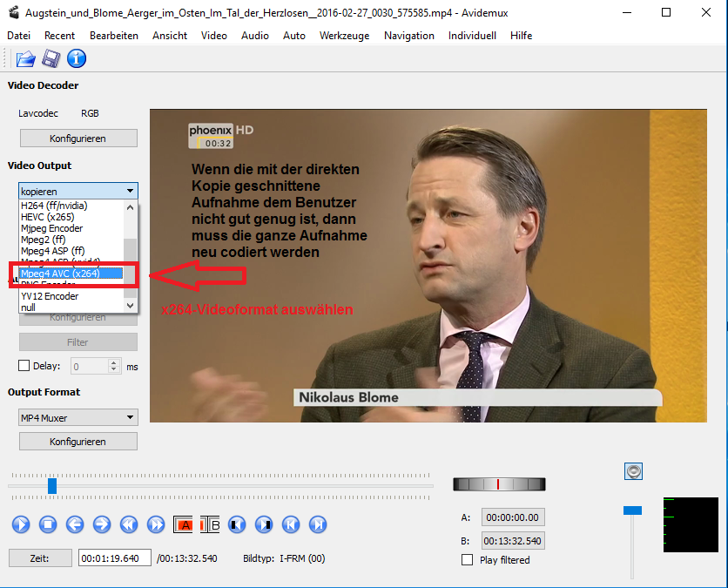Set selection end marker B
This screenshot has width=728, height=588.
click(x=210, y=524)
